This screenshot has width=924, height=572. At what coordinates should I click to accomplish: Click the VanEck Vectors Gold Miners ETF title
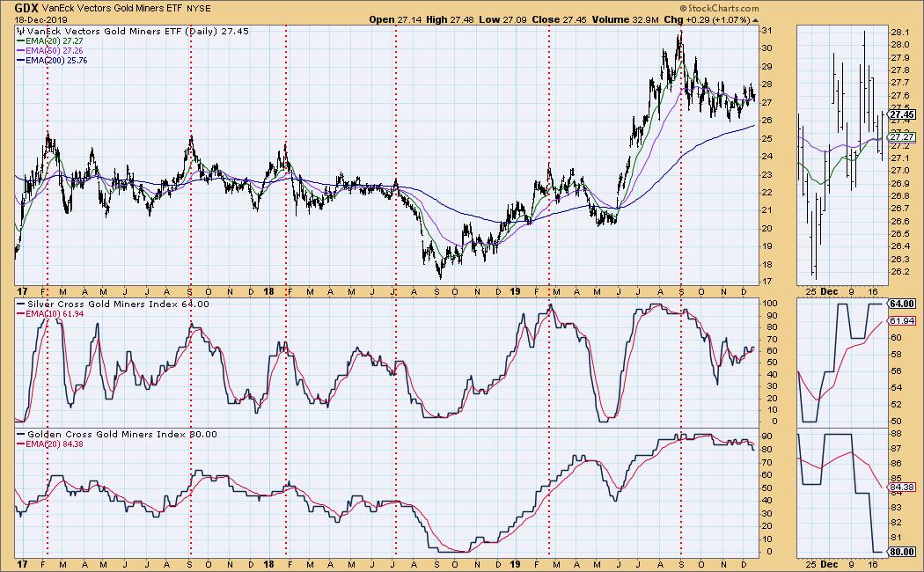click(114, 8)
